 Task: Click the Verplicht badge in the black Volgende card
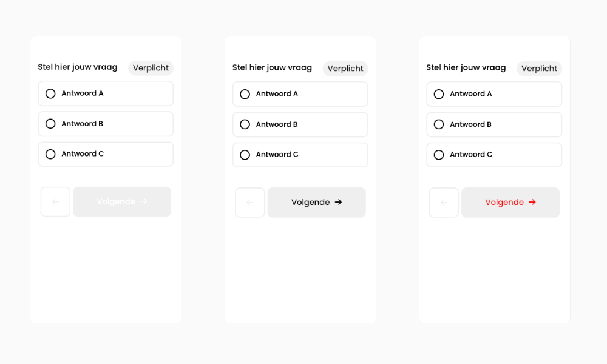345,69
